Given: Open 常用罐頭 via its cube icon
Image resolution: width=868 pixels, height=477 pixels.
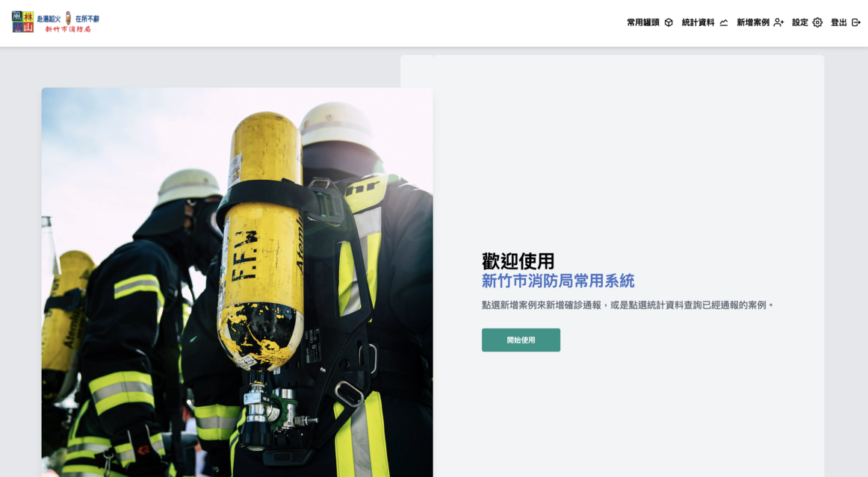Looking at the screenshot, I should click(668, 22).
